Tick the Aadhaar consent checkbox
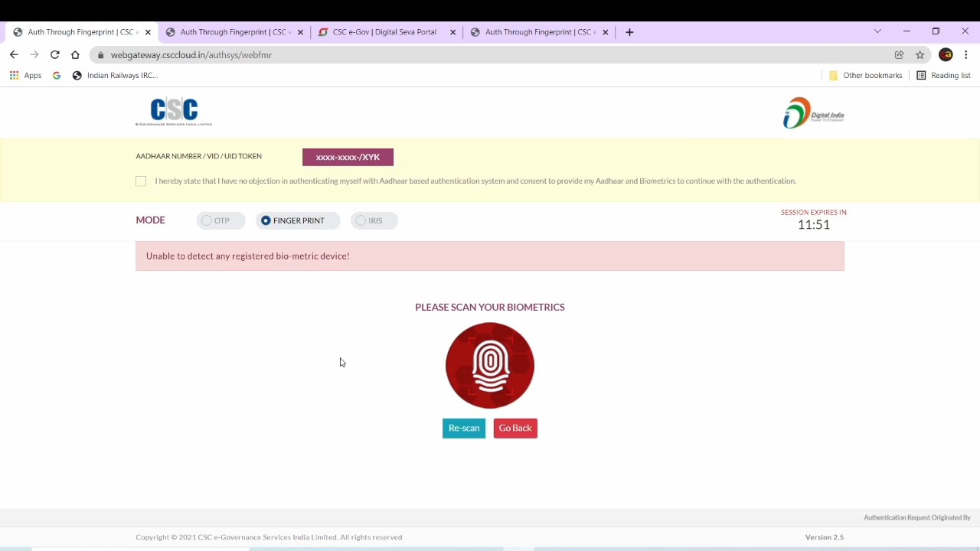Image resolution: width=980 pixels, height=551 pixels. (141, 181)
